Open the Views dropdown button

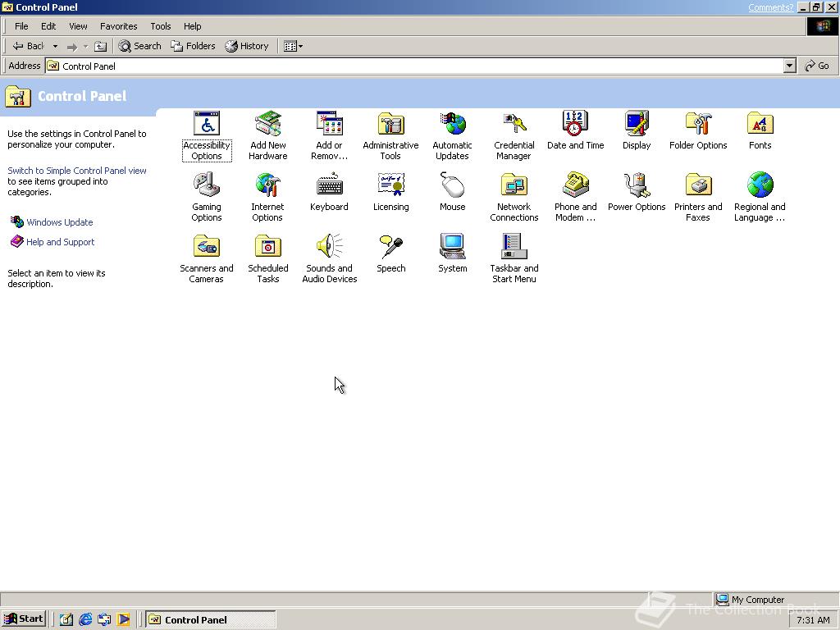click(293, 46)
